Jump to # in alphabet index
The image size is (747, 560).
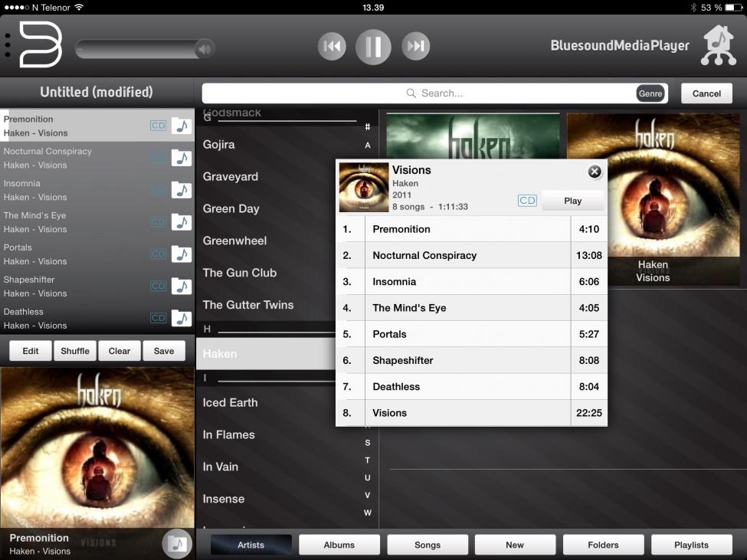pyautogui.click(x=367, y=126)
